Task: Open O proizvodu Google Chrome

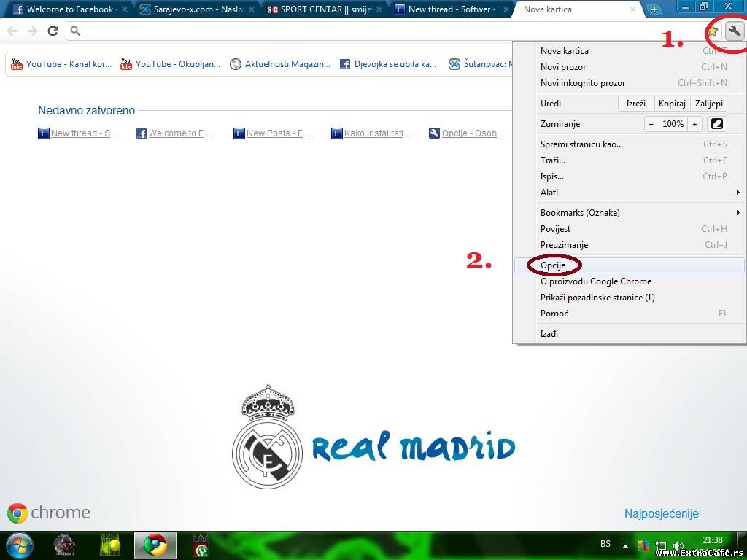Action: click(630, 281)
